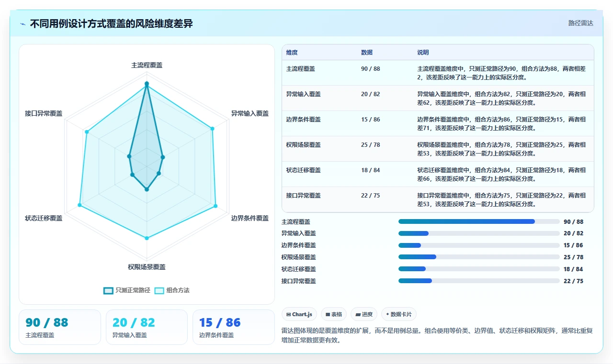Click the 数据卡片 chip
The height and width of the screenshot is (364, 613).
399,314
